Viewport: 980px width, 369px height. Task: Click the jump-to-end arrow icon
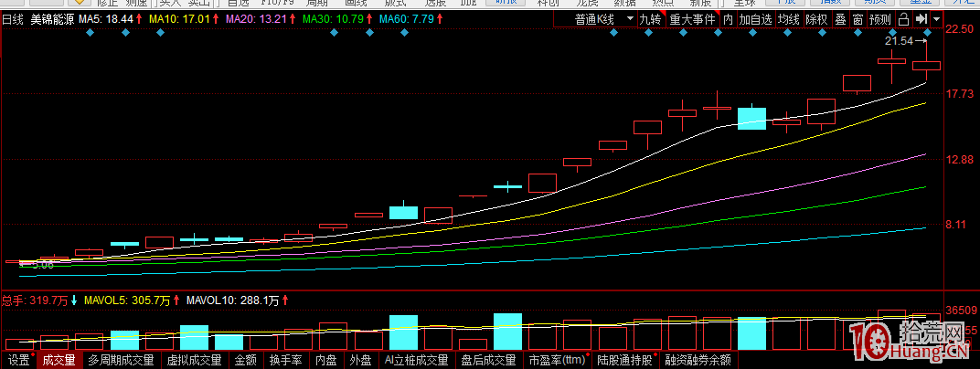coord(921,18)
